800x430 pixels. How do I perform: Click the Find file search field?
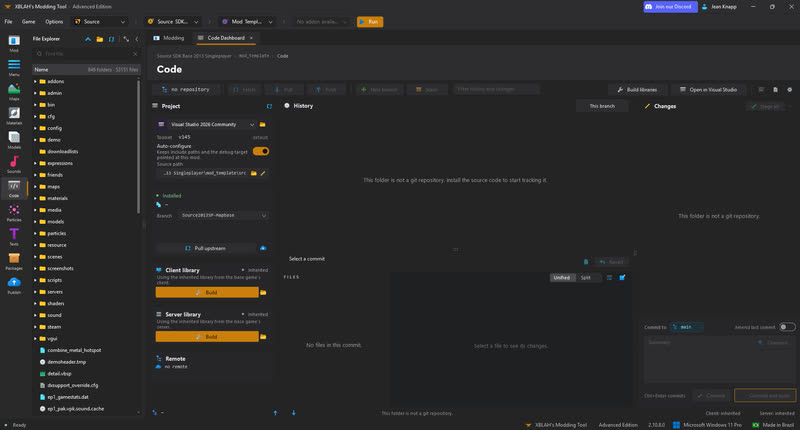(86, 54)
